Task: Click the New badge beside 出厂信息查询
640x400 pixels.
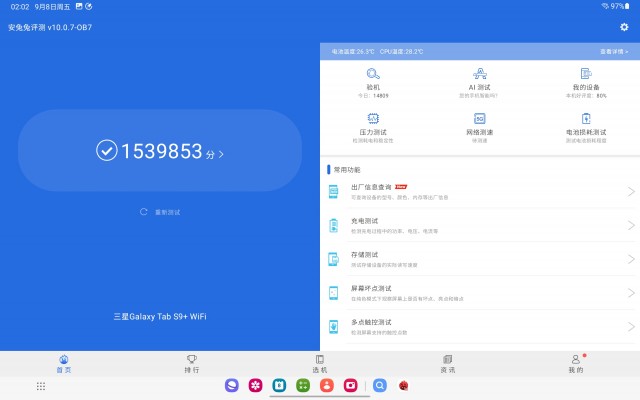Action: point(401,187)
